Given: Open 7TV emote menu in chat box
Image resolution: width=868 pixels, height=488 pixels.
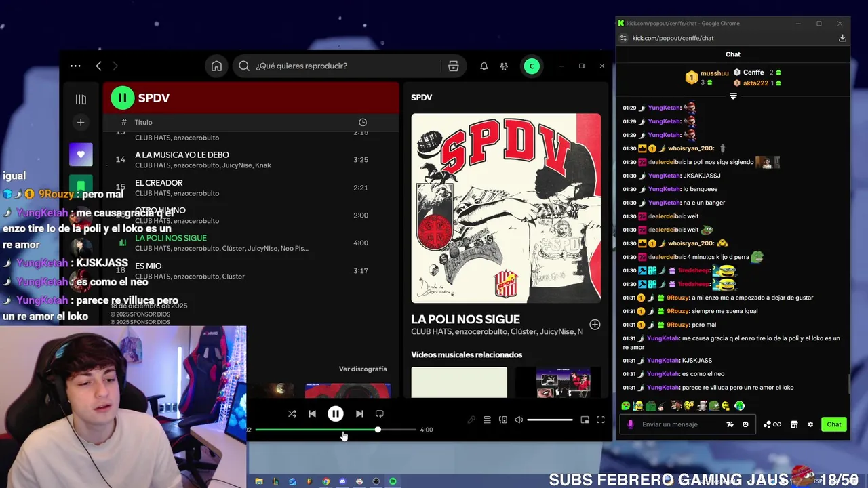Looking at the screenshot, I should [x=730, y=424].
